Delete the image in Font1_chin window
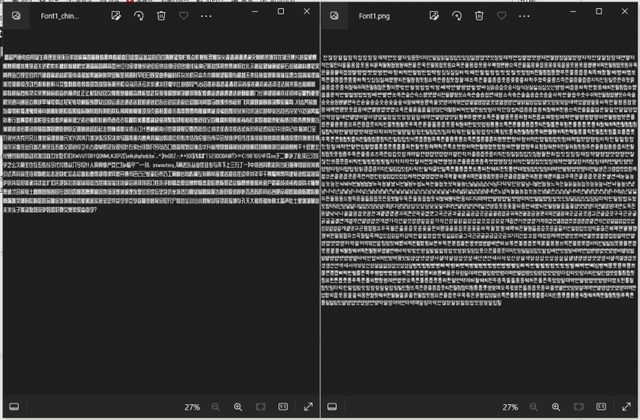The height and width of the screenshot is (420, 640). (161, 16)
